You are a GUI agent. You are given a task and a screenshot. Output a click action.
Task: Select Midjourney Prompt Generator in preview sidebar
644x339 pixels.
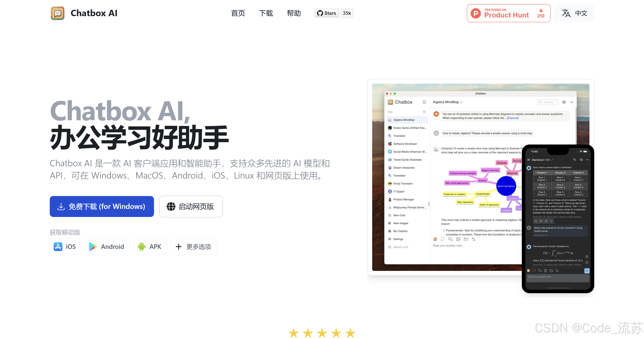[x=407, y=207]
